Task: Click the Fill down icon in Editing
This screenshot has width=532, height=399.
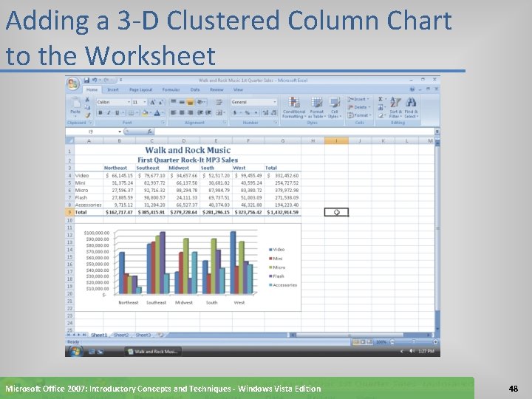Action: (381, 107)
